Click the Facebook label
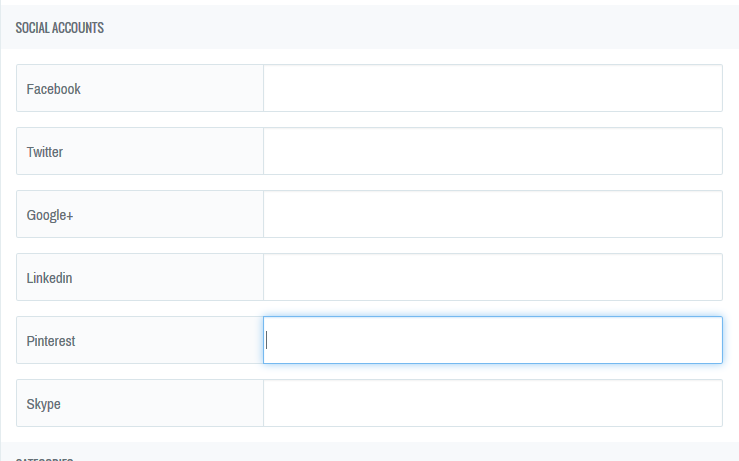Screen dimensions: 739x461 point(53,89)
